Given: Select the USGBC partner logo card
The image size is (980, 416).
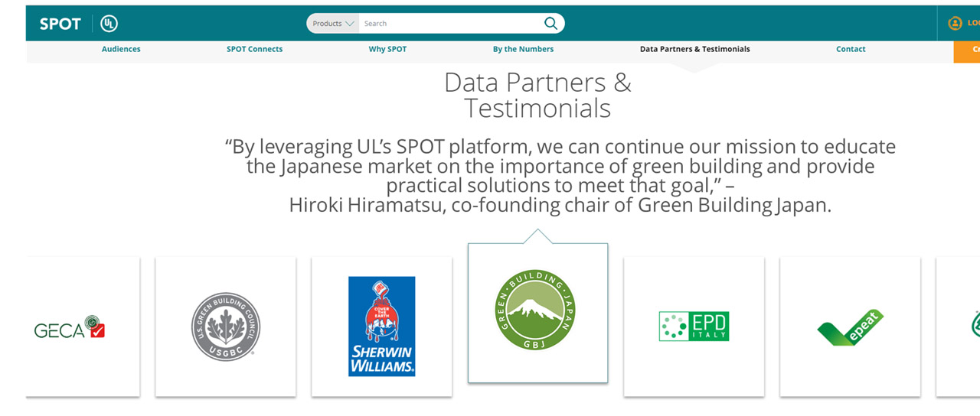Looking at the screenshot, I should pos(226,327).
